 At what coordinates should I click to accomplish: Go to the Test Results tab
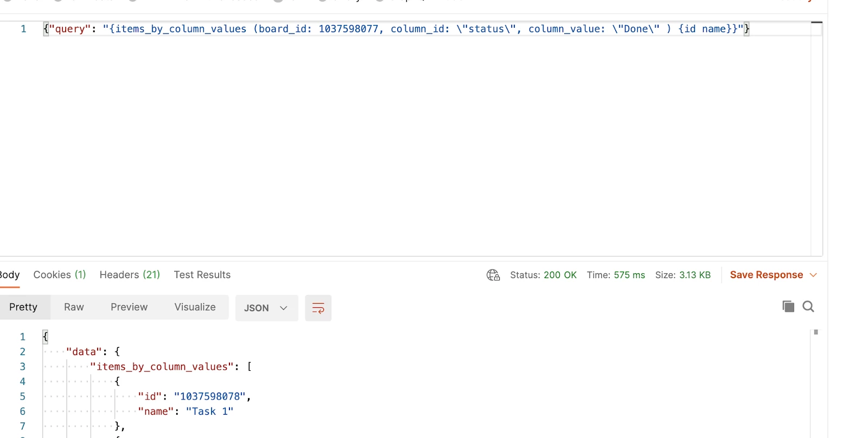click(202, 275)
